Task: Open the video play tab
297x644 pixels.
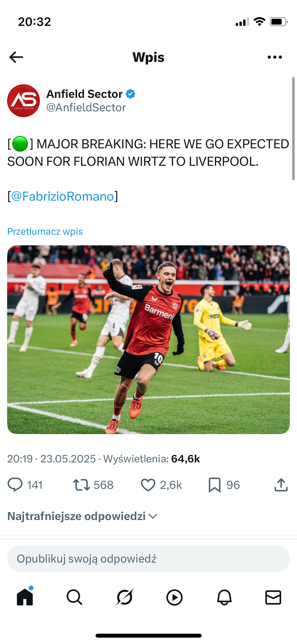Action: click(174, 597)
